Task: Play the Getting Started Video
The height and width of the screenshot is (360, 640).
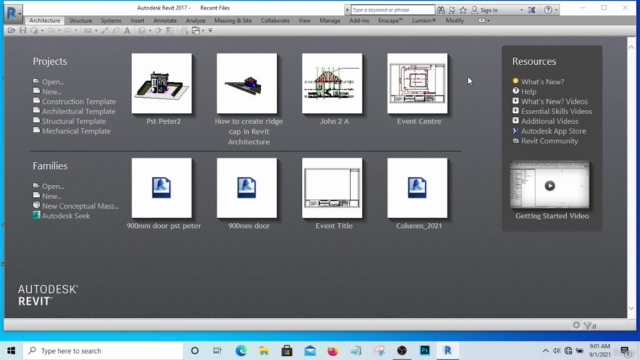Action: click(550, 186)
